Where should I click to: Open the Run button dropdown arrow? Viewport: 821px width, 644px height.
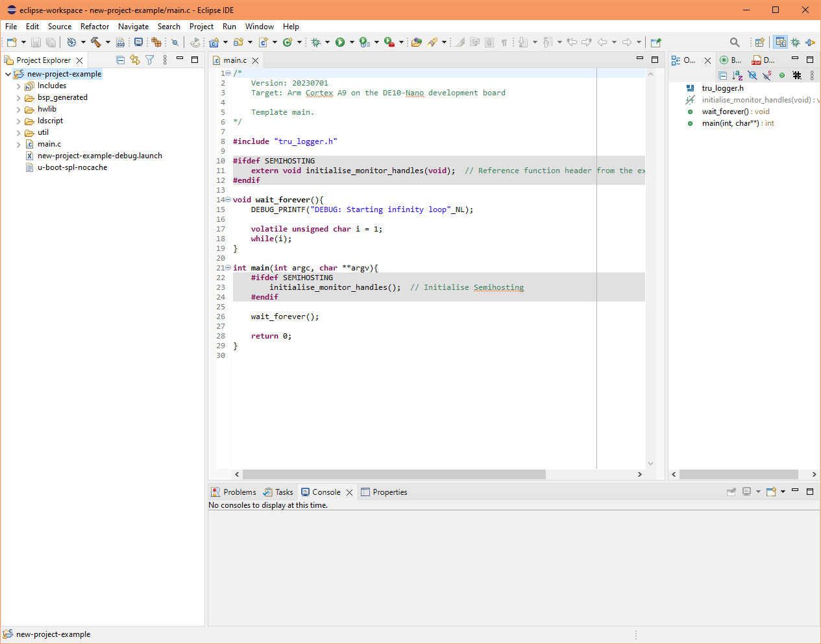pos(352,42)
